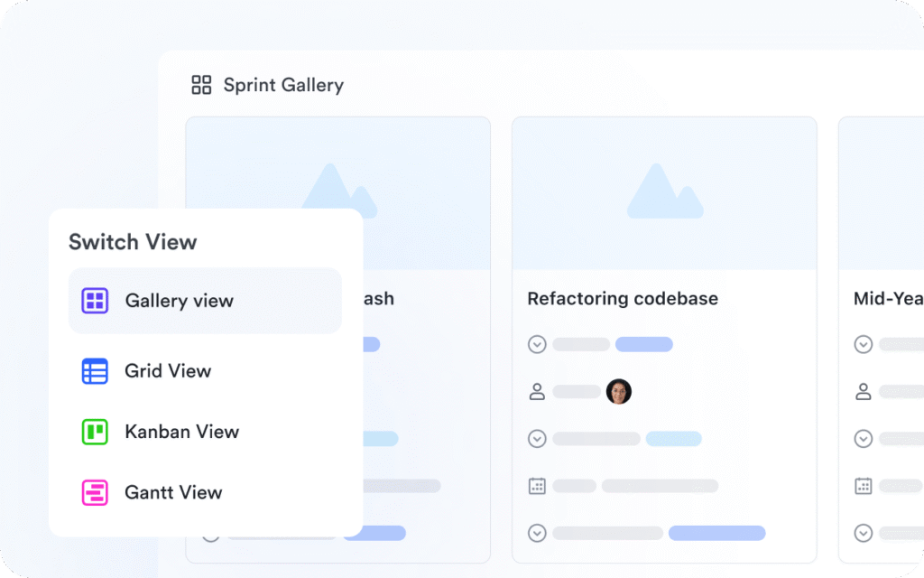The width and height of the screenshot is (924, 578).
Task: Click calendar icon in Mid-Year card
Action: coord(864,486)
